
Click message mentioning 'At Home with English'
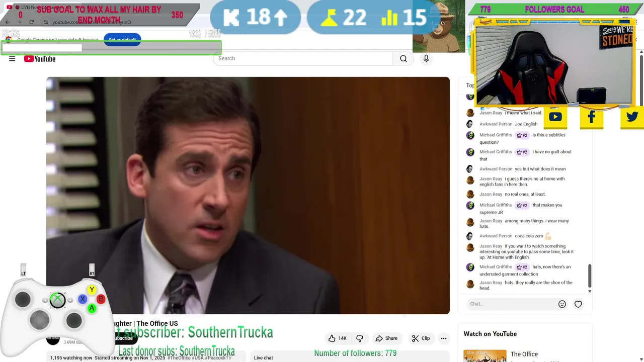point(526,252)
